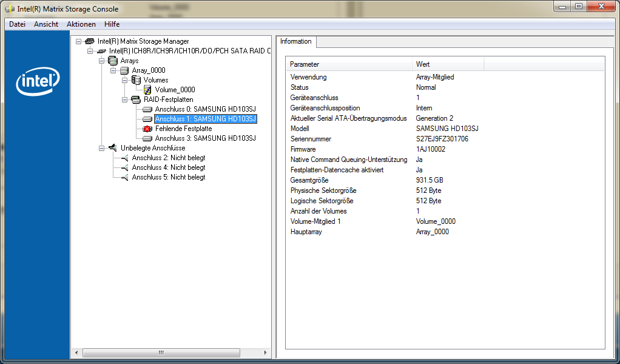
Task: Click the Volume-Mitglied 1 parameter label
Action: (x=315, y=221)
